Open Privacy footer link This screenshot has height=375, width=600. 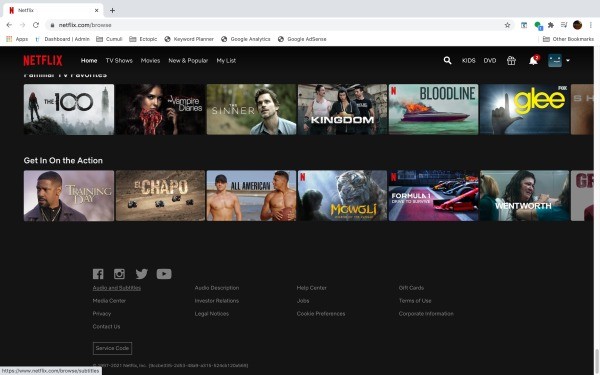click(102, 314)
